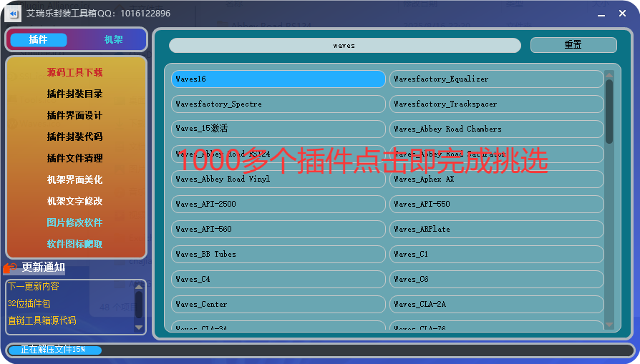The image size is (640, 364).
Task: Click the update notice scroll up arrow
Action: coord(139,287)
